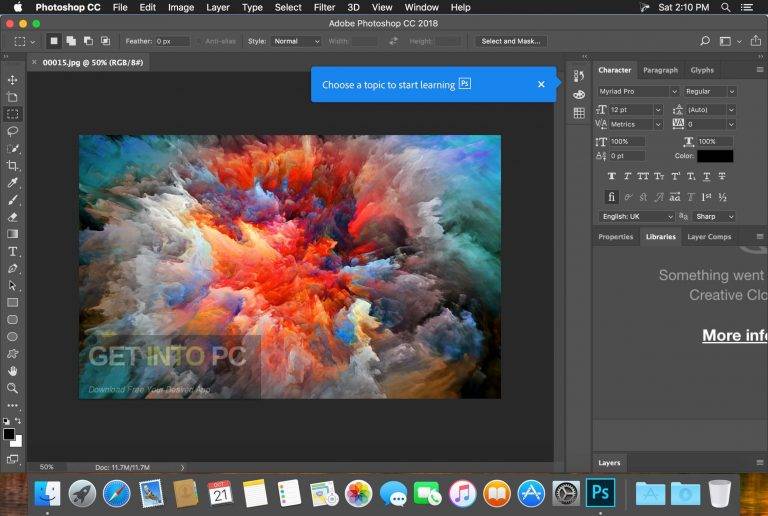Open the Layer menu
768x516 pixels.
click(x=218, y=7)
